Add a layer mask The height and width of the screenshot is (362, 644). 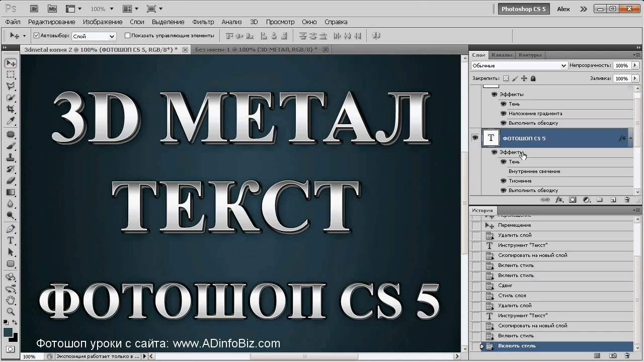click(x=573, y=200)
